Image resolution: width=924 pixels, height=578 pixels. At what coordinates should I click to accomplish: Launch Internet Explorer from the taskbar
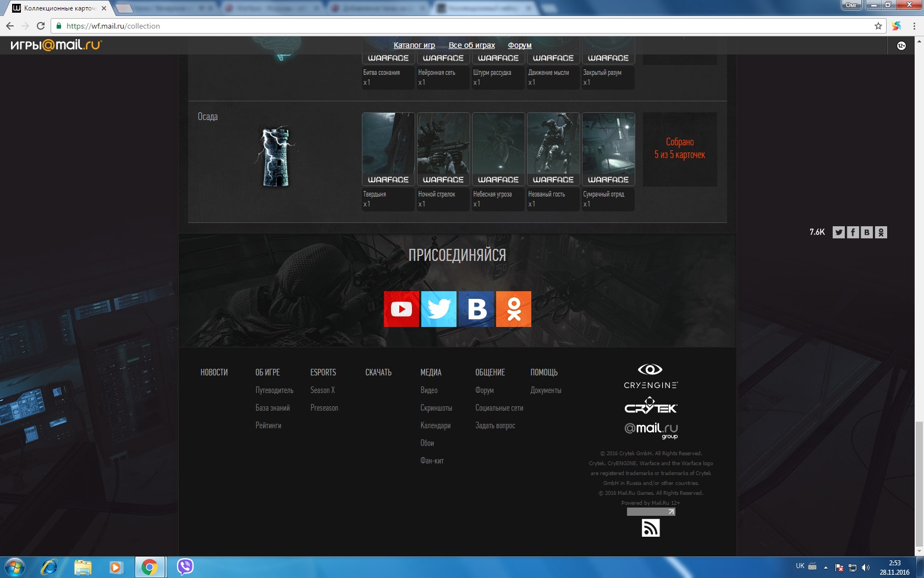[x=49, y=567]
